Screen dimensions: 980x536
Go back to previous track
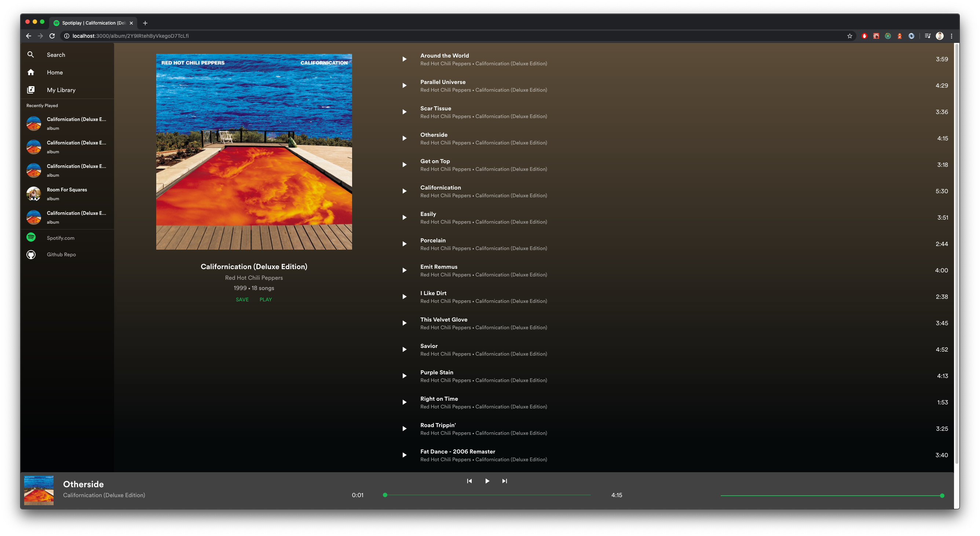[x=469, y=481]
